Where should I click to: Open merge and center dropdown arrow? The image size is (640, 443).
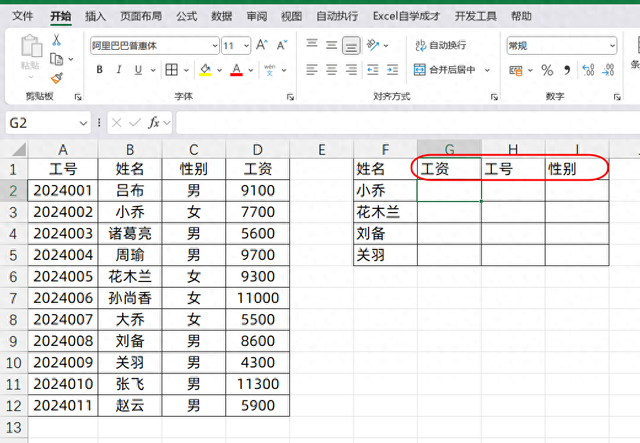[x=487, y=70]
